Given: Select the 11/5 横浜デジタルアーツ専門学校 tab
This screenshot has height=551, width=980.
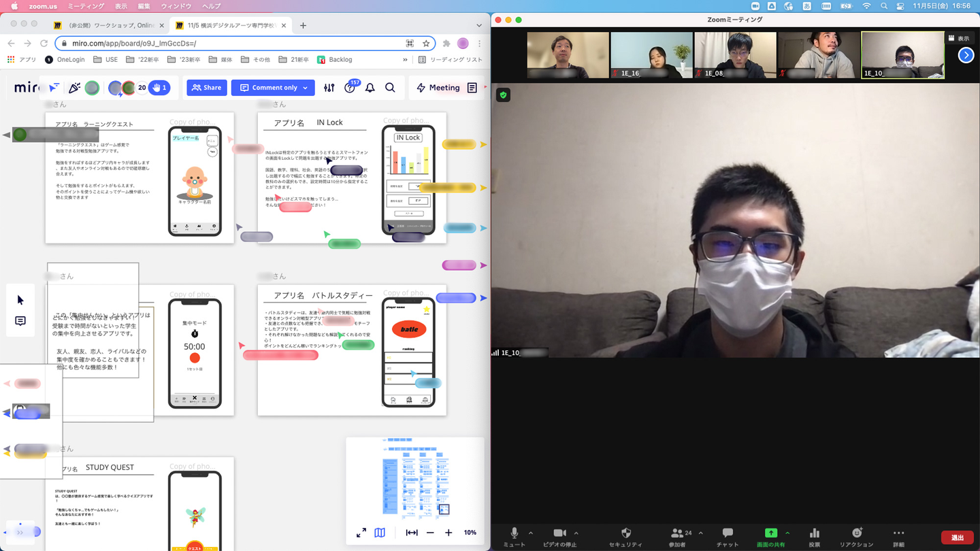Looking at the screenshot, I should tap(231, 26).
